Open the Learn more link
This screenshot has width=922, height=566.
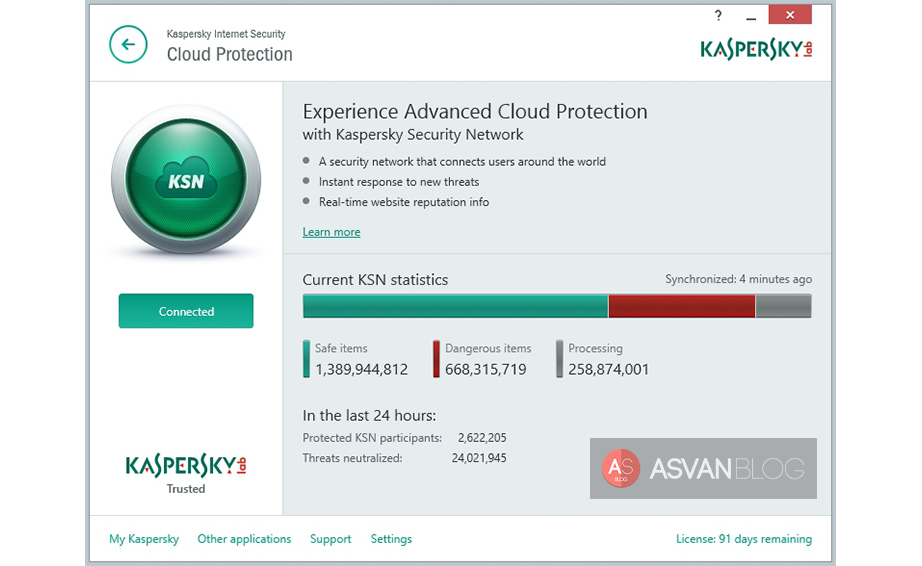(x=331, y=232)
